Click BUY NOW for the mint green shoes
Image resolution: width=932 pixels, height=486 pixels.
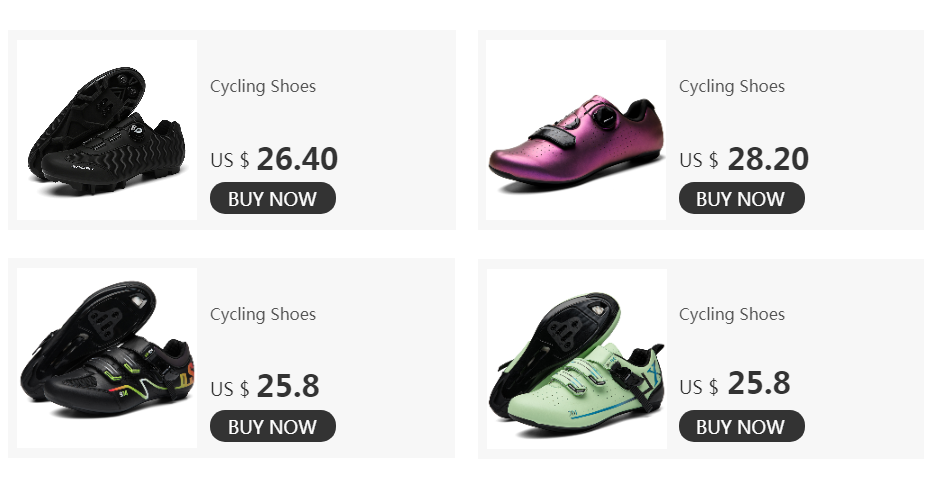[x=741, y=426]
